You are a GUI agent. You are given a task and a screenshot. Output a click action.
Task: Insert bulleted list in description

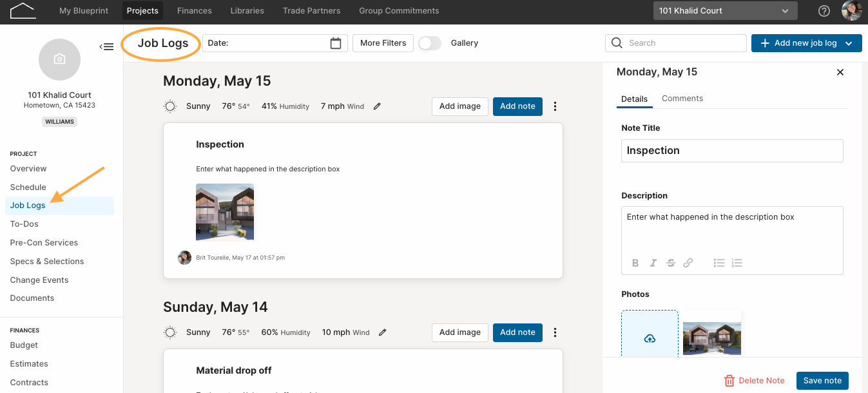tap(719, 263)
